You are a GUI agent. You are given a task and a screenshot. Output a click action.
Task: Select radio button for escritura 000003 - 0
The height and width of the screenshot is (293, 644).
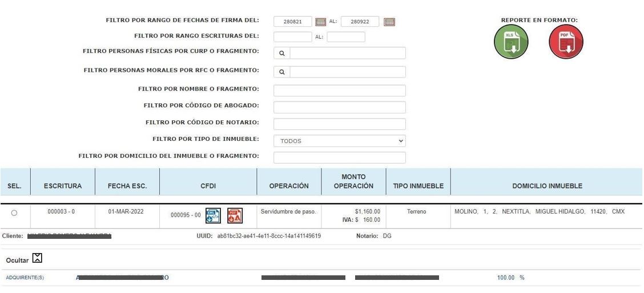point(14,213)
